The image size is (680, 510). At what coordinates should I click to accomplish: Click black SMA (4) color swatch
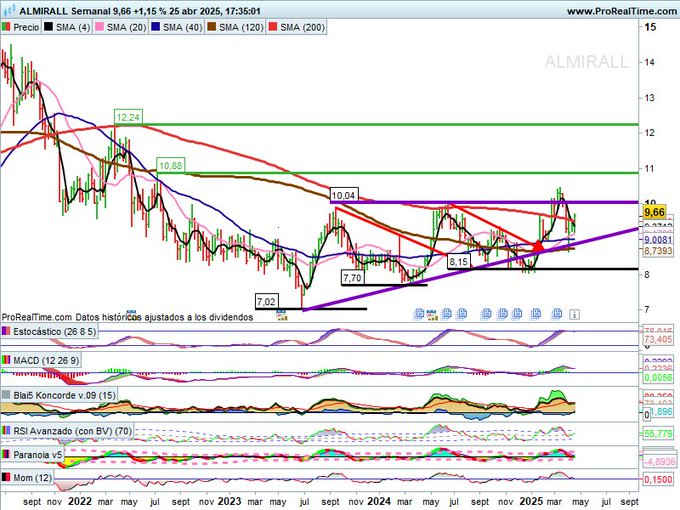click(x=49, y=27)
